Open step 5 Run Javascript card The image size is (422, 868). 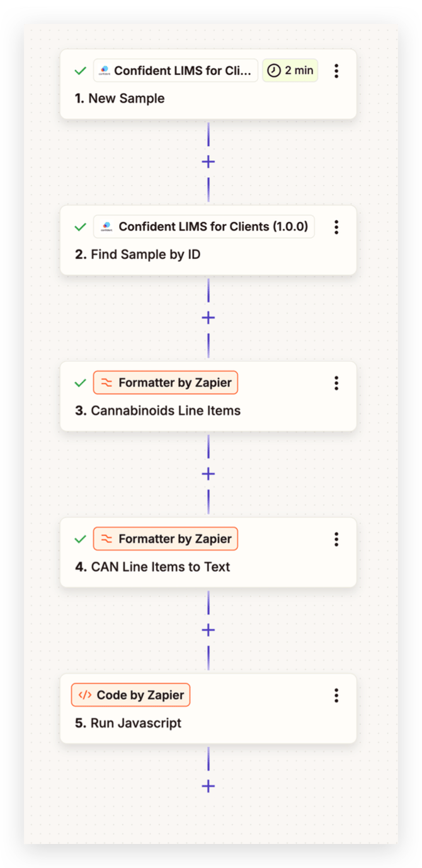click(x=208, y=709)
